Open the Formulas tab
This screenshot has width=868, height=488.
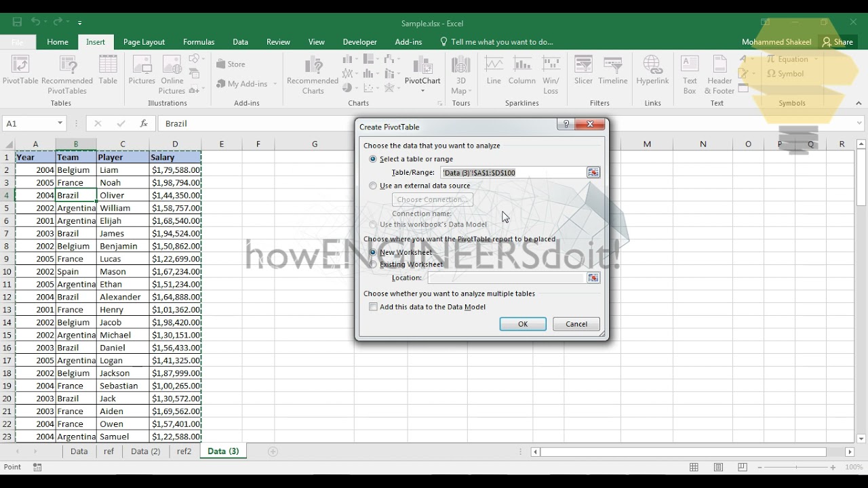pyautogui.click(x=199, y=42)
